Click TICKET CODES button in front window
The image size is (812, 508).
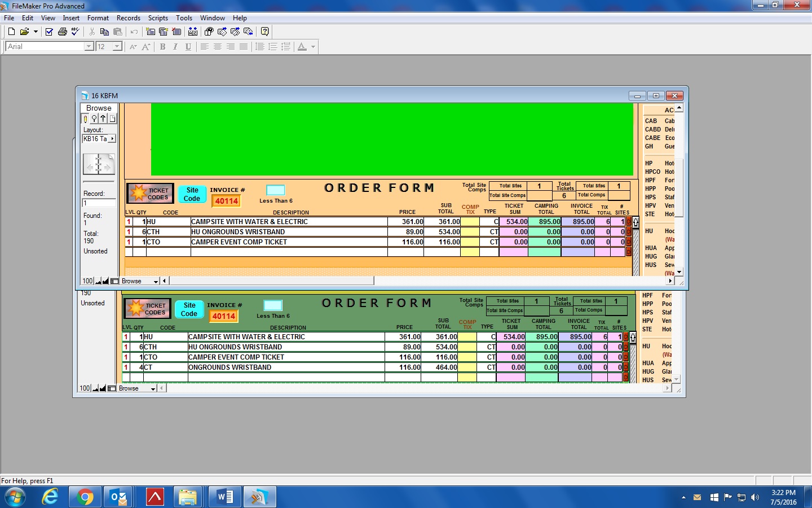[150, 194]
